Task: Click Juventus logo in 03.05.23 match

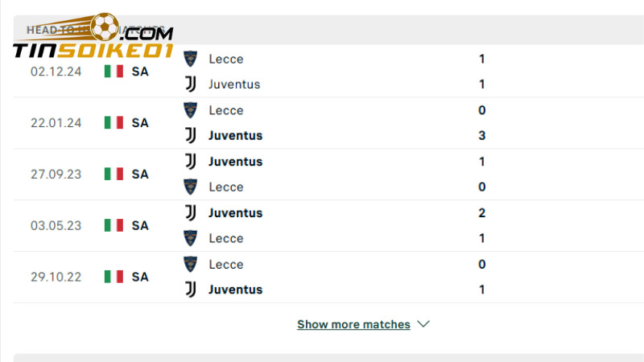Action: pyautogui.click(x=191, y=212)
